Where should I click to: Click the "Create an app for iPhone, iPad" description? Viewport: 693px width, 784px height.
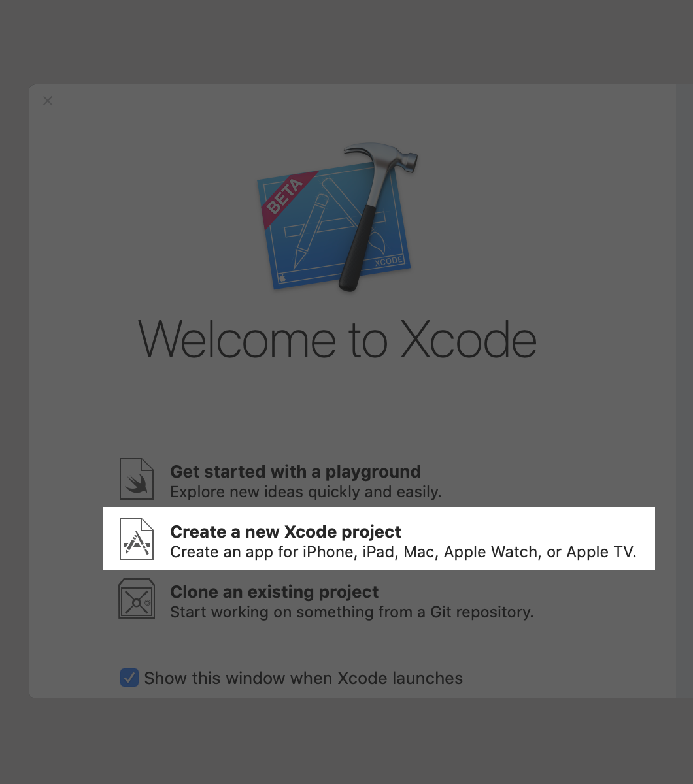click(403, 552)
